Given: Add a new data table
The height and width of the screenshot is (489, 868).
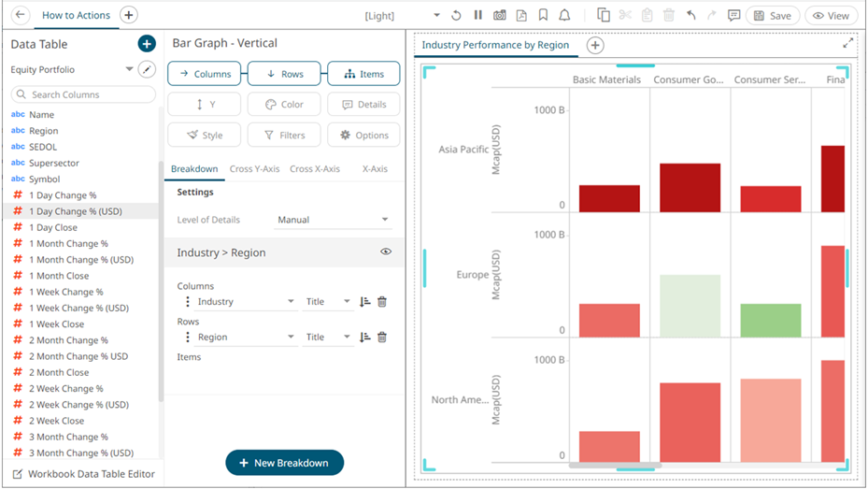Looking at the screenshot, I should 146,44.
